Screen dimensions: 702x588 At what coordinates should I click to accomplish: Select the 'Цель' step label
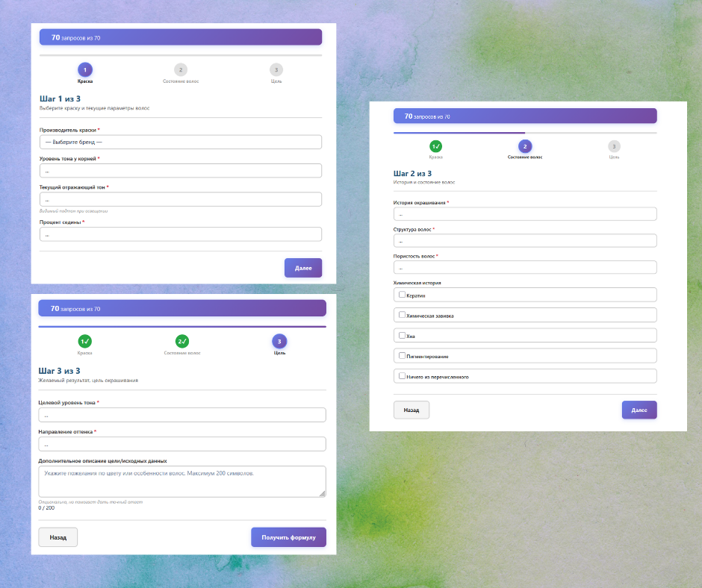279,352
